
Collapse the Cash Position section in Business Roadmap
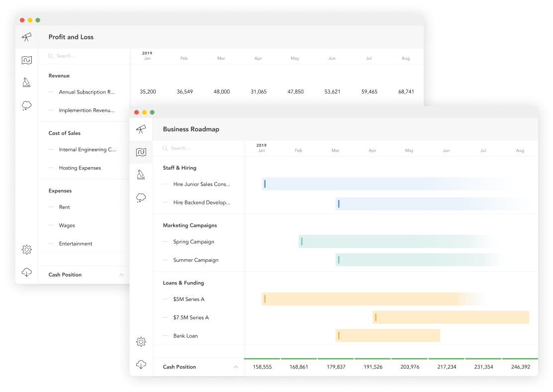coord(236,367)
